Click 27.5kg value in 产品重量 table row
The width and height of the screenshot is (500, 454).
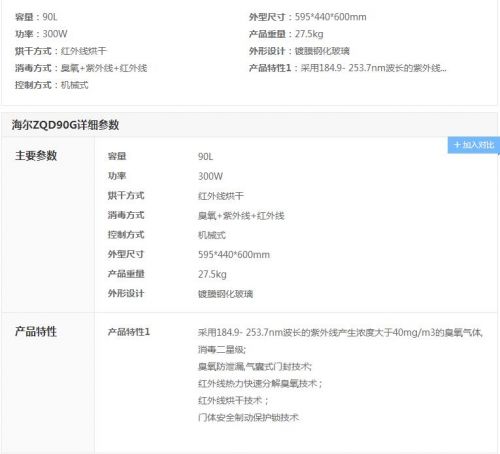212,274
